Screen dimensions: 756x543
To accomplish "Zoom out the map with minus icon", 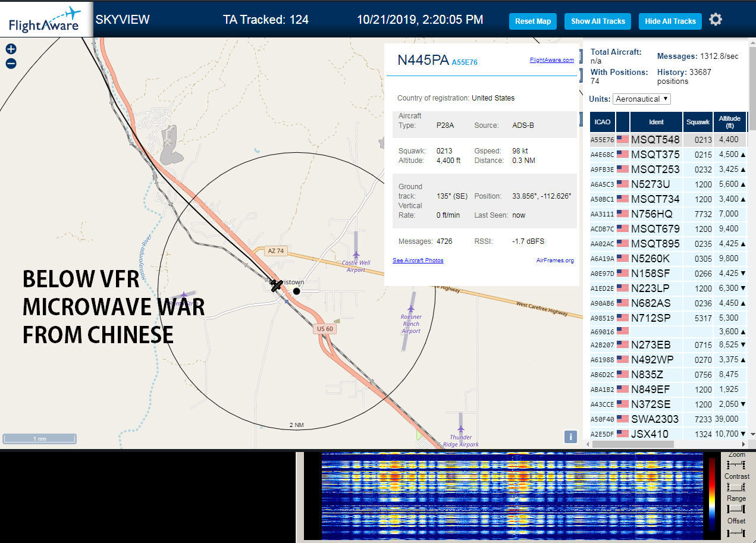I will [11, 64].
